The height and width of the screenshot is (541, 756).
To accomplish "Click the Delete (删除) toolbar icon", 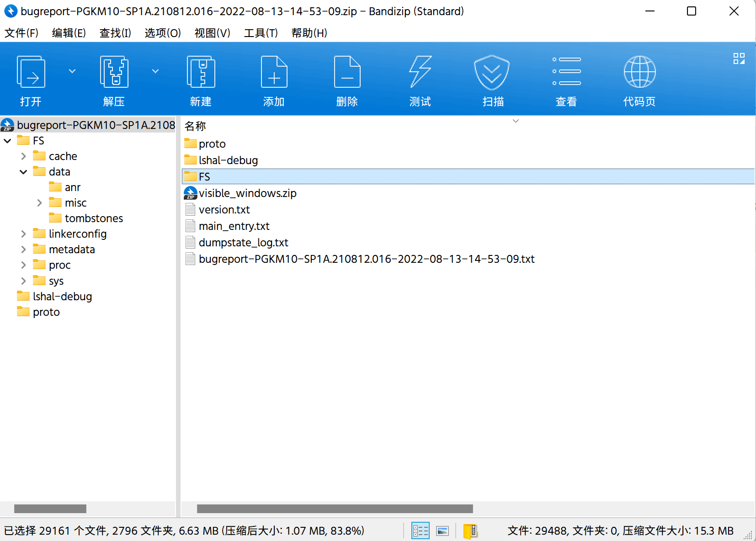I will pyautogui.click(x=347, y=72).
